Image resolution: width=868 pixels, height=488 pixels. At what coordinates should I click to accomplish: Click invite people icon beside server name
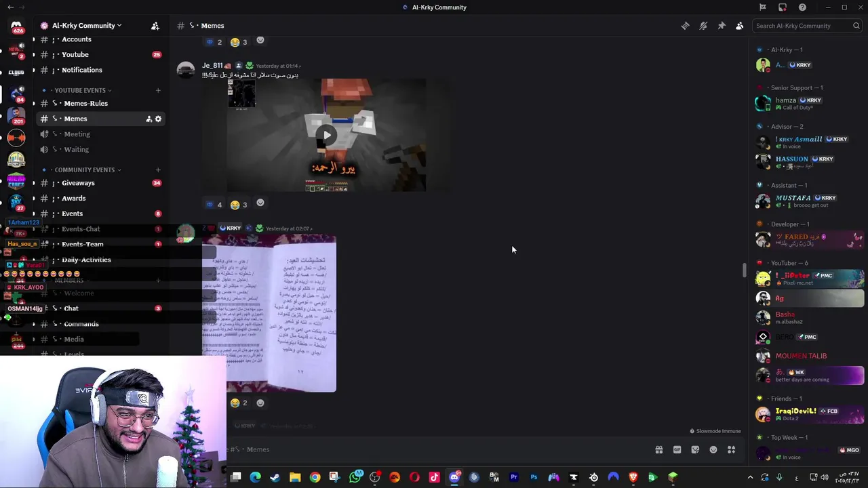[155, 26]
